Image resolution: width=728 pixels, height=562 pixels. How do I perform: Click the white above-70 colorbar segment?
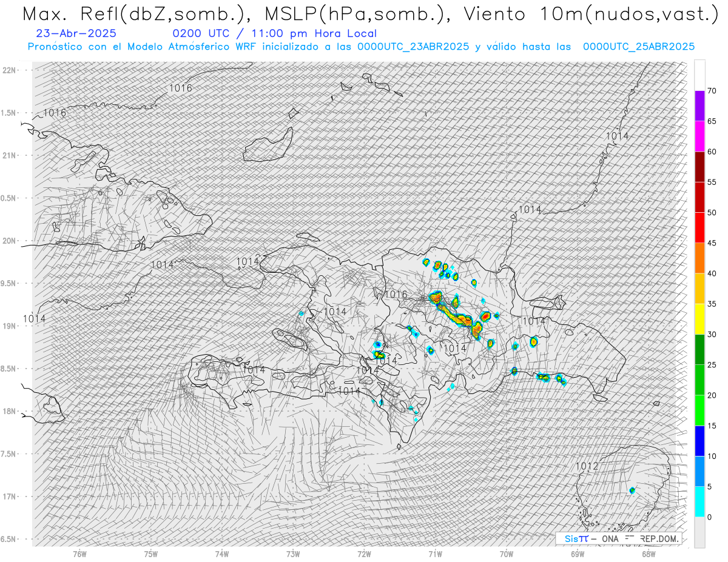(x=699, y=75)
